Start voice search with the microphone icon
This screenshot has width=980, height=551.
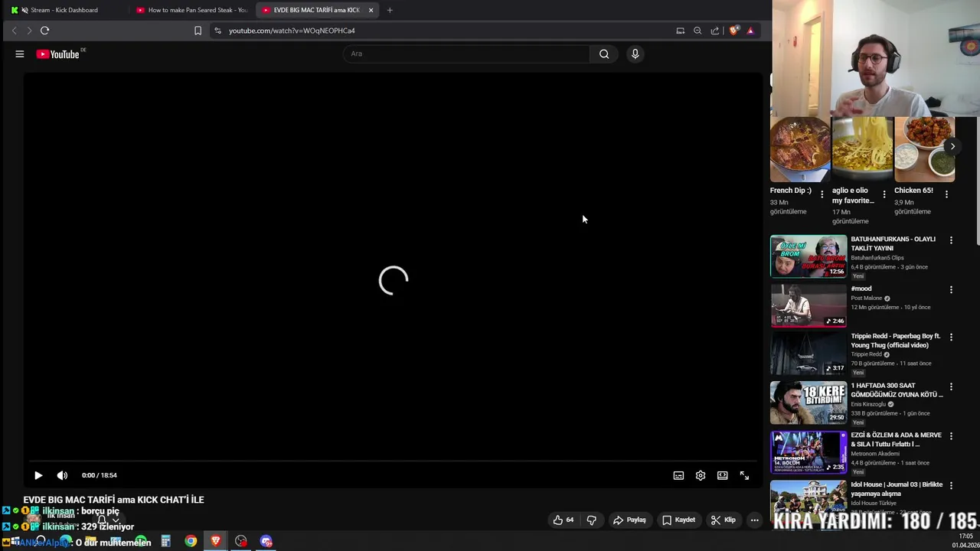[635, 54]
